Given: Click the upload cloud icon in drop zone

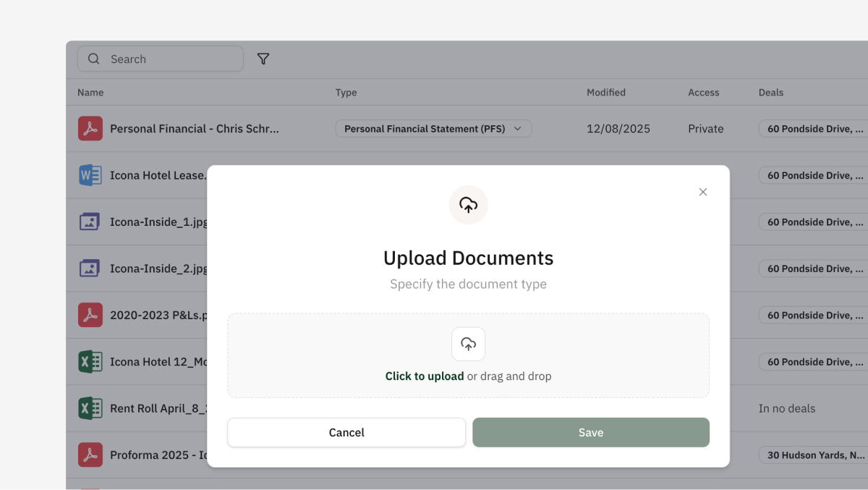Looking at the screenshot, I should [468, 344].
